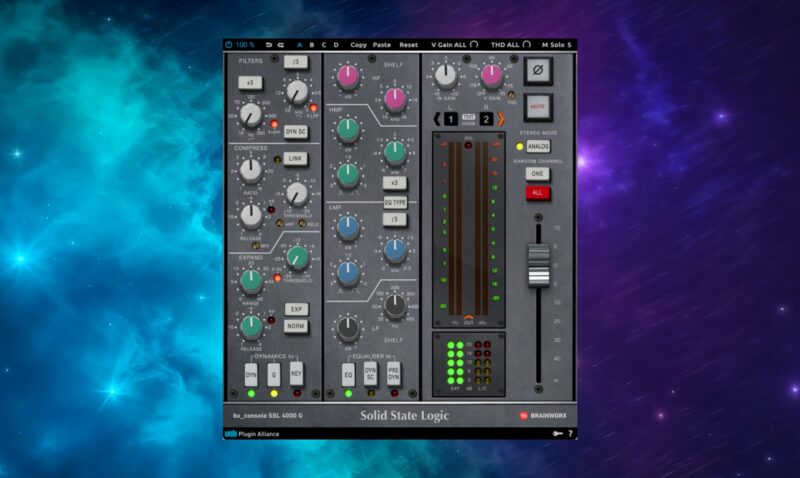
Task: Click the black LF frequency knob
Action: [x=395, y=306]
